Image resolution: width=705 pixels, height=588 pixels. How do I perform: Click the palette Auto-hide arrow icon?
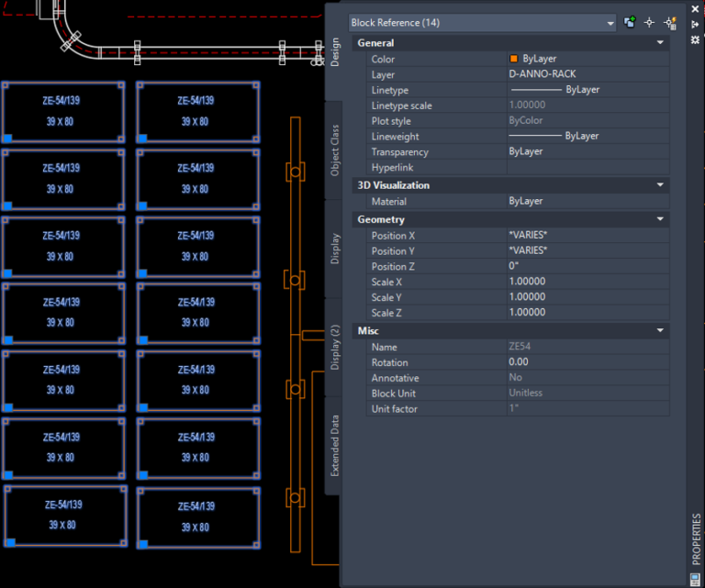[695, 25]
